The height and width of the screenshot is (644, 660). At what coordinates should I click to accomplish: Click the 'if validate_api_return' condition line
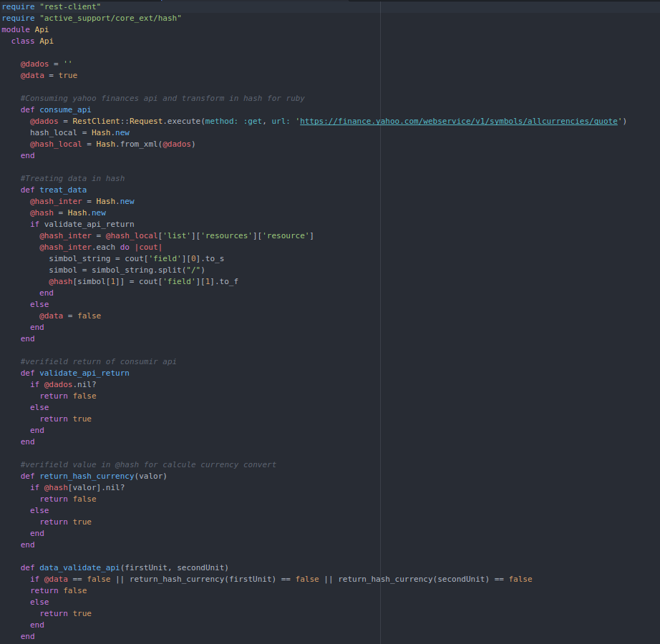click(82, 224)
